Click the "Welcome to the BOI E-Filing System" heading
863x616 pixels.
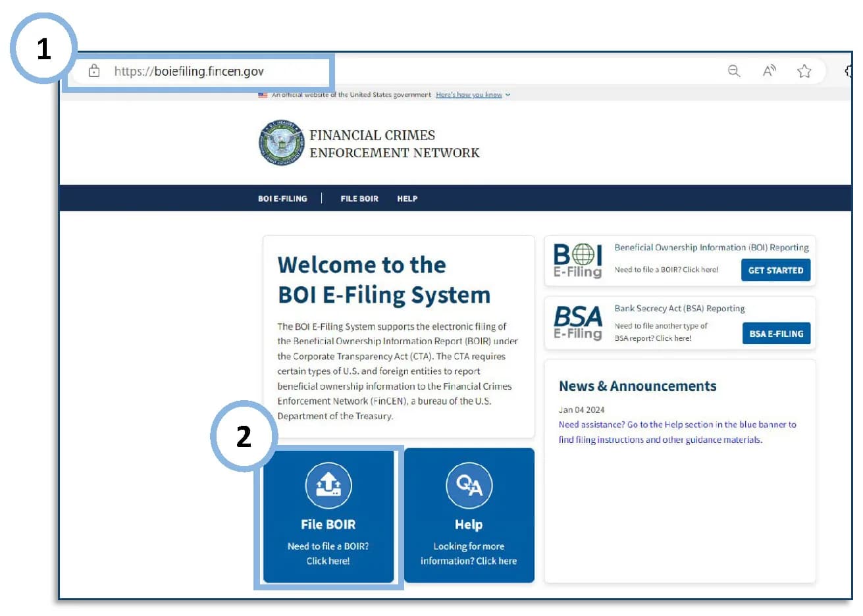384,280
